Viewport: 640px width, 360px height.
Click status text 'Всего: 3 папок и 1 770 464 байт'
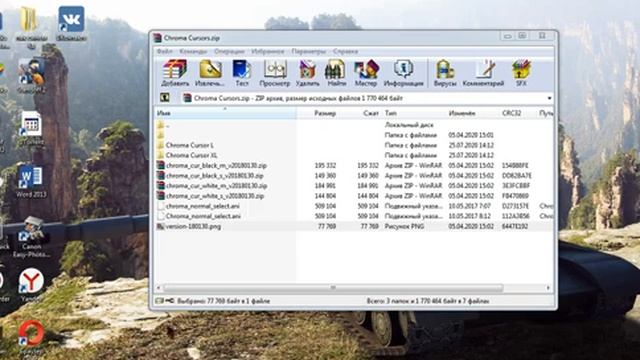coord(428,301)
